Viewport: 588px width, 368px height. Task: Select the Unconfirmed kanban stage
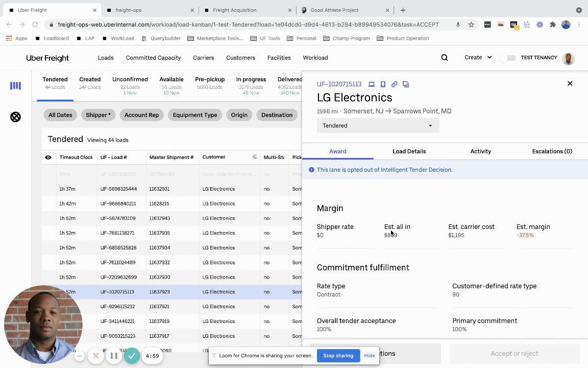click(130, 86)
